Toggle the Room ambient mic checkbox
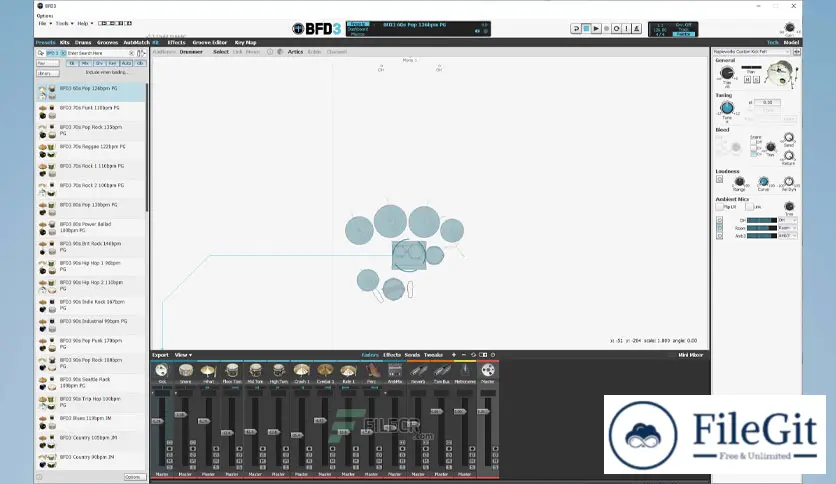The height and width of the screenshot is (484, 836). (x=719, y=228)
